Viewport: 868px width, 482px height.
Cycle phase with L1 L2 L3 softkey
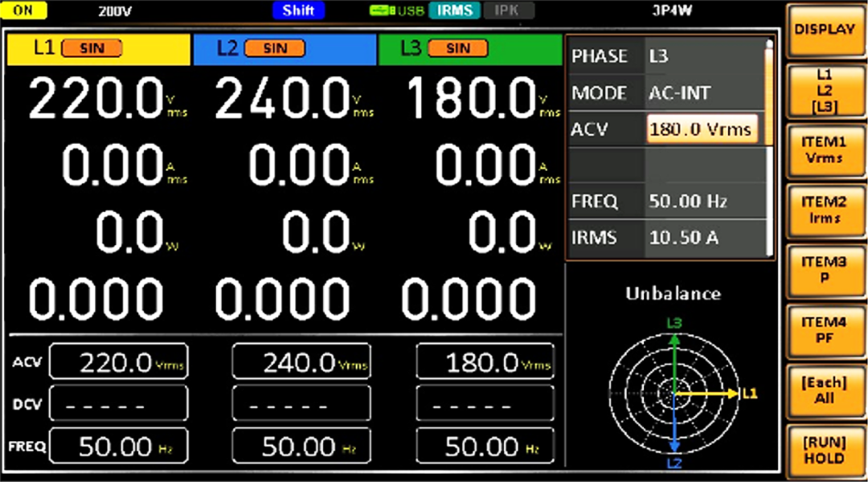coord(824,90)
